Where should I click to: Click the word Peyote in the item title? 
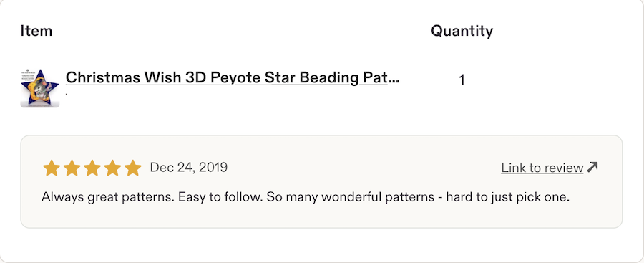click(235, 77)
